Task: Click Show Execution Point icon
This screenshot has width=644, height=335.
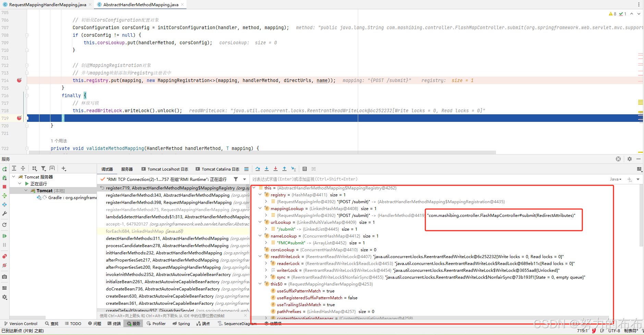Action: click(x=258, y=169)
